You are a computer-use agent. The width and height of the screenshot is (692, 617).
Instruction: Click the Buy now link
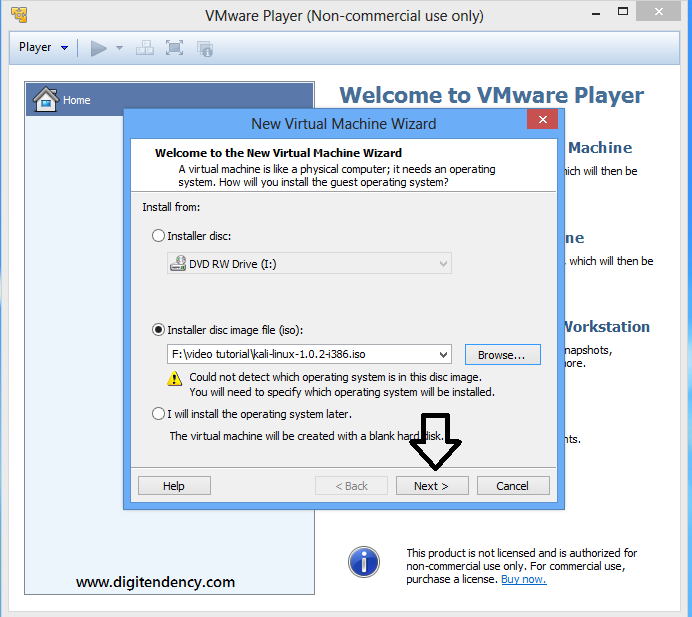[523, 579]
